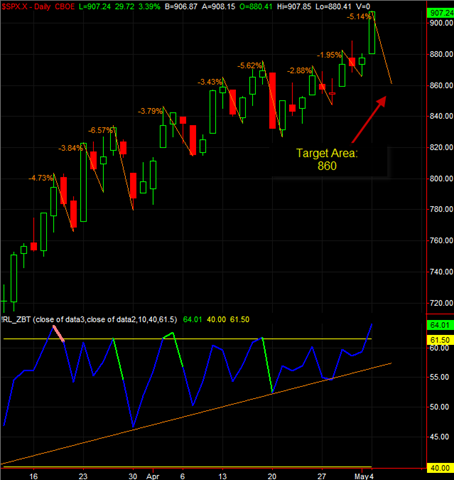Select the Target Area: 860 text annotation
The image size is (454, 480).
[327, 159]
